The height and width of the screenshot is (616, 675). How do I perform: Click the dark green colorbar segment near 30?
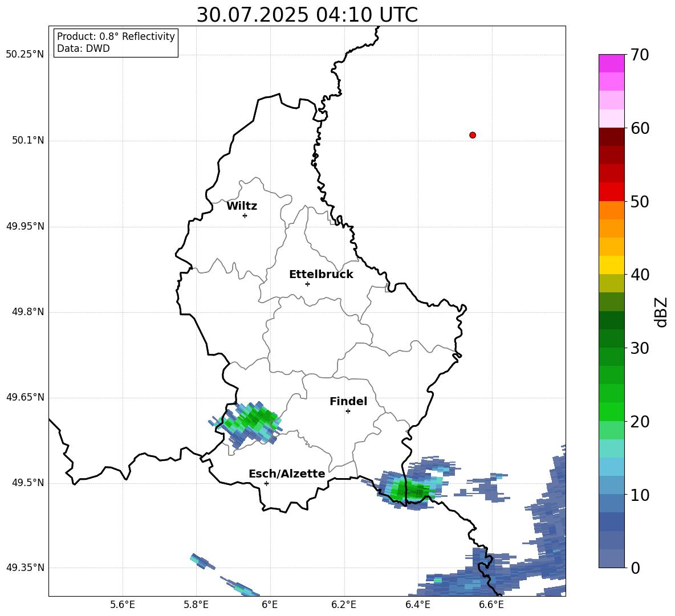pos(611,338)
